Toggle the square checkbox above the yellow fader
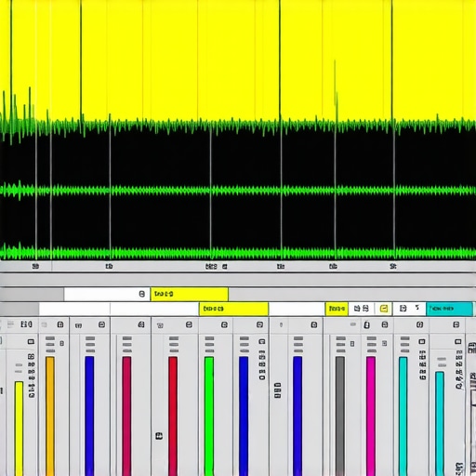This screenshot has width=476, height=476. [x=31, y=341]
